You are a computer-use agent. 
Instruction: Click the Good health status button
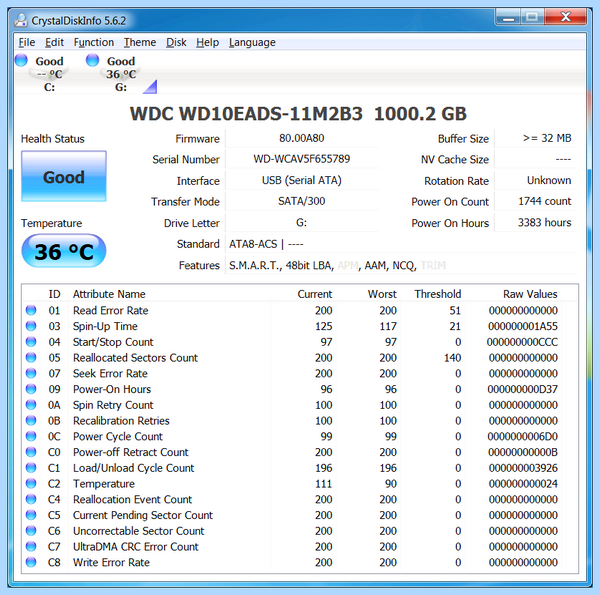pyautogui.click(x=64, y=176)
